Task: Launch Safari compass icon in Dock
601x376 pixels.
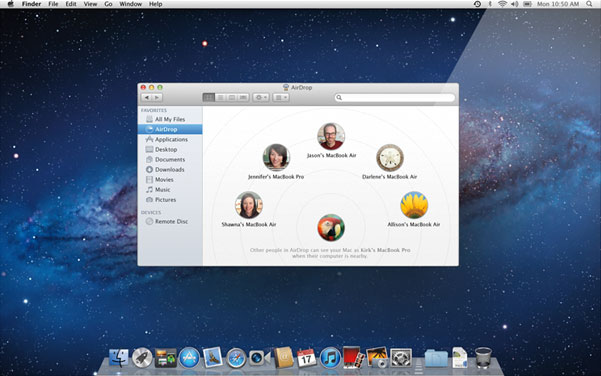Action: [x=236, y=358]
